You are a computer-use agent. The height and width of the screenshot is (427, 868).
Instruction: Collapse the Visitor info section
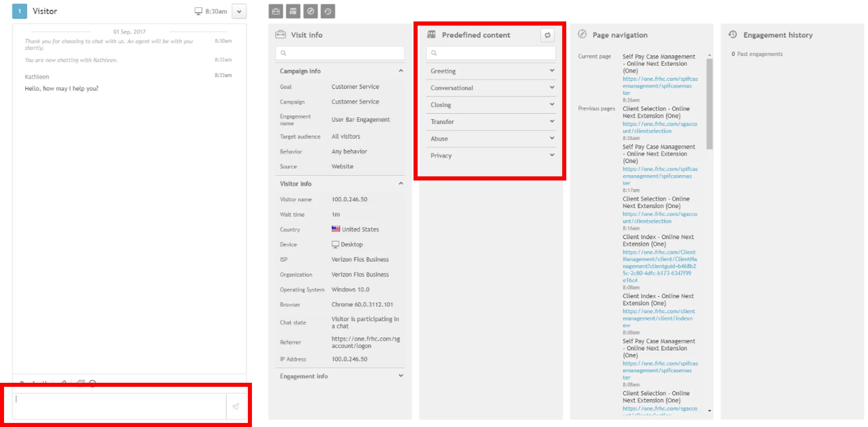[401, 184]
